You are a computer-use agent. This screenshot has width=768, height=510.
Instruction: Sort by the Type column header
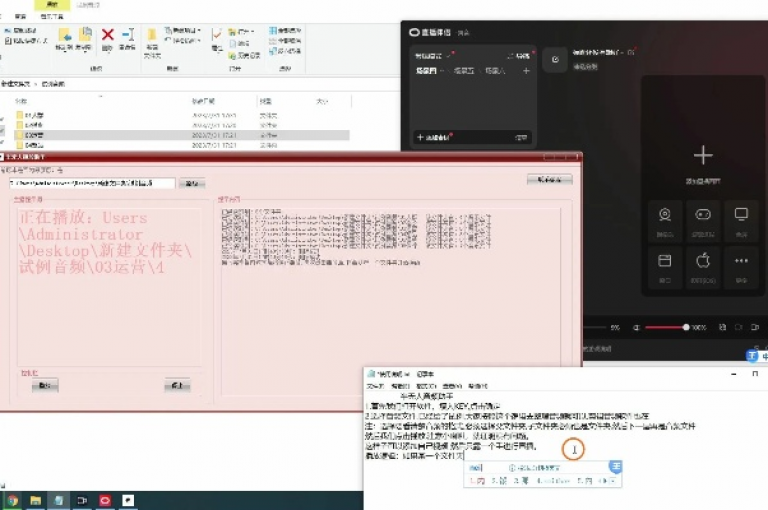(x=265, y=101)
